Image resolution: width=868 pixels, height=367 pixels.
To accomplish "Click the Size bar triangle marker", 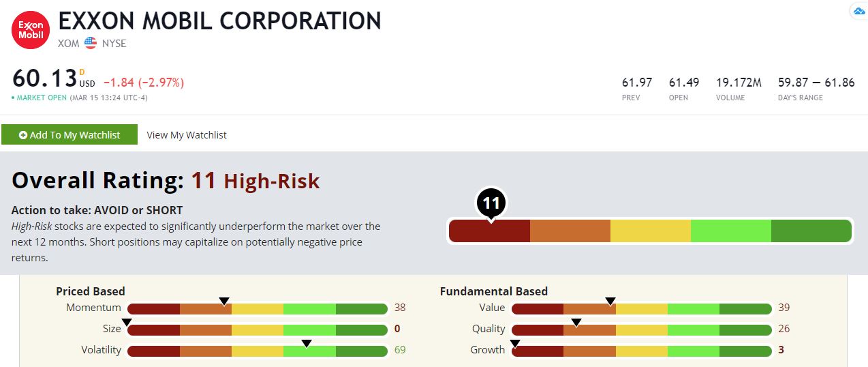I will click(x=126, y=322).
